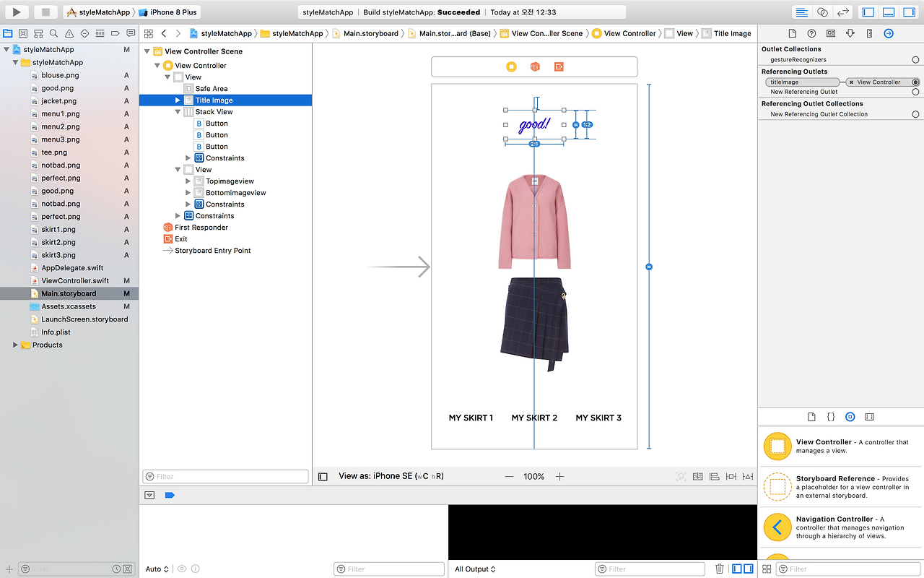Click the Add New Constraints icon

(x=731, y=477)
